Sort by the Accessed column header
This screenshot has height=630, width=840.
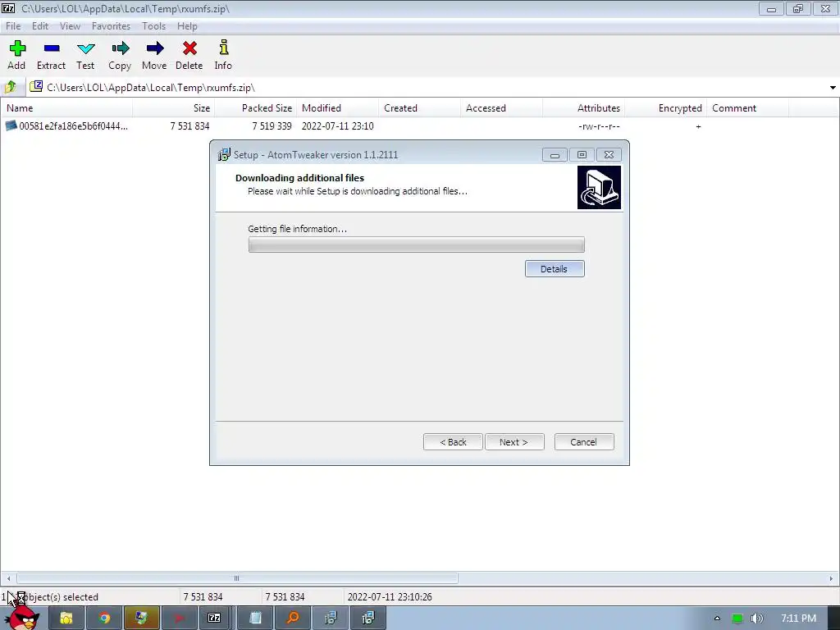501,107
